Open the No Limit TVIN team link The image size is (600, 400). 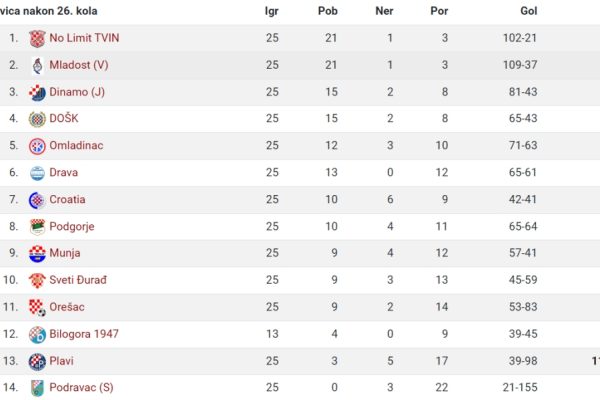pyautogui.click(x=84, y=38)
